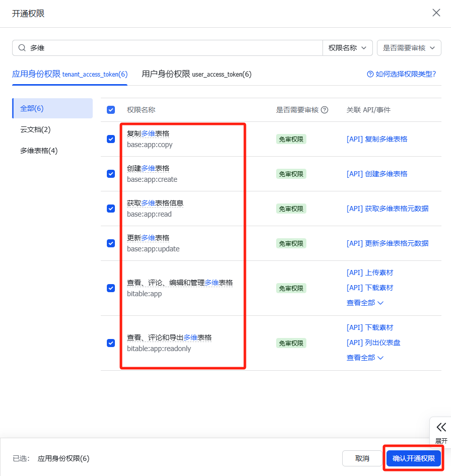This screenshot has height=476, width=451.
Task: Click the question icon for 如何选择权限类型
Action: (370, 74)
